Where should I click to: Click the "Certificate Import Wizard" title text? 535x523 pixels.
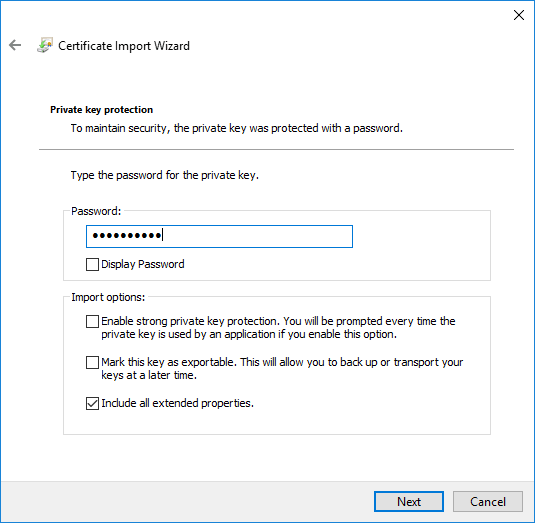124,46
